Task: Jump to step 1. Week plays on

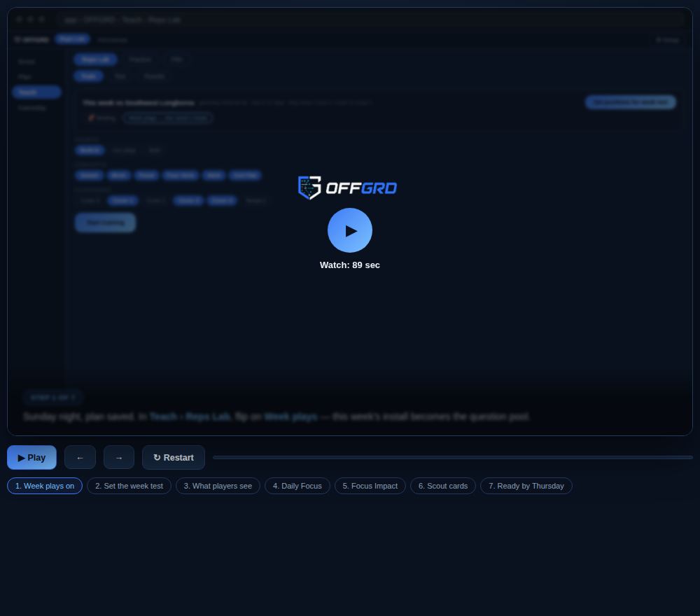Action: click(x=45, y=486)
